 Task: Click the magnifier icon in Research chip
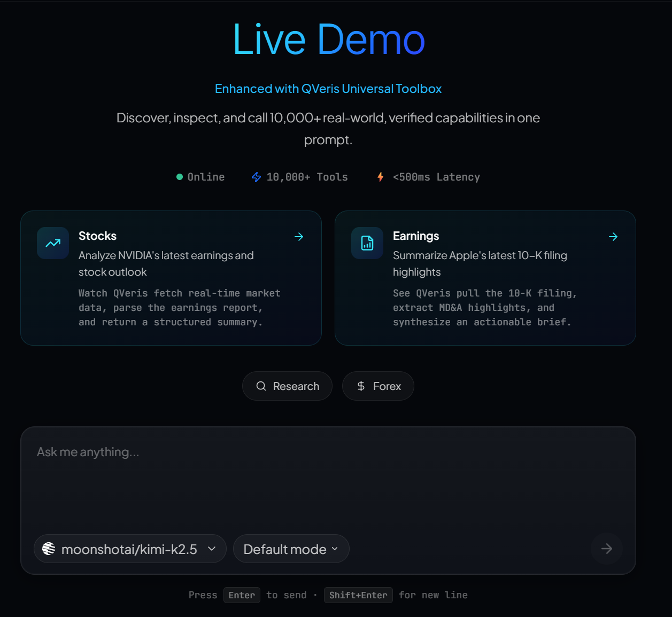click(x=261, y=386)
